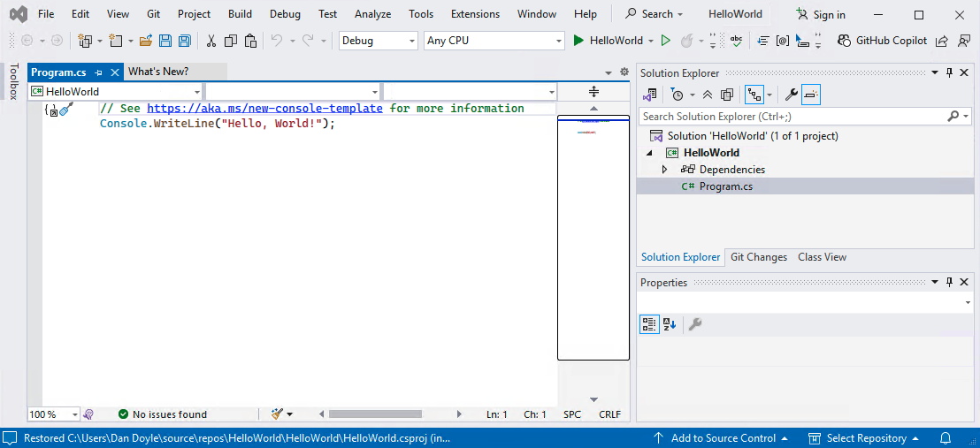The width and height of the screenshot is (980, 448).
Task: Open the Search Solution Explorer options arrow
Action: (966, 117)
